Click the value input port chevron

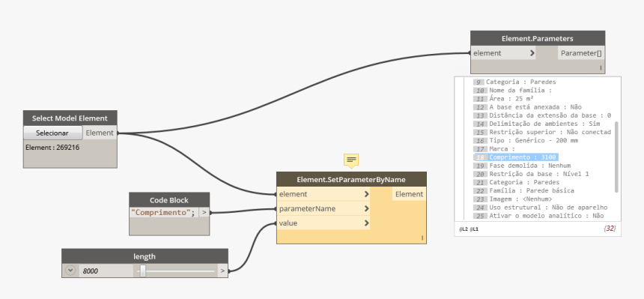(x=366, y=223)
